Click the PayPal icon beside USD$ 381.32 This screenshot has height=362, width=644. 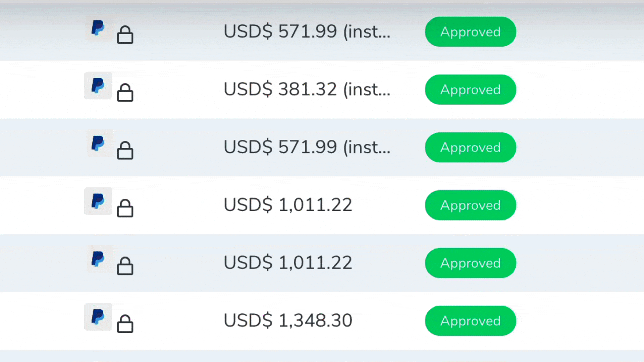point(98,85)
